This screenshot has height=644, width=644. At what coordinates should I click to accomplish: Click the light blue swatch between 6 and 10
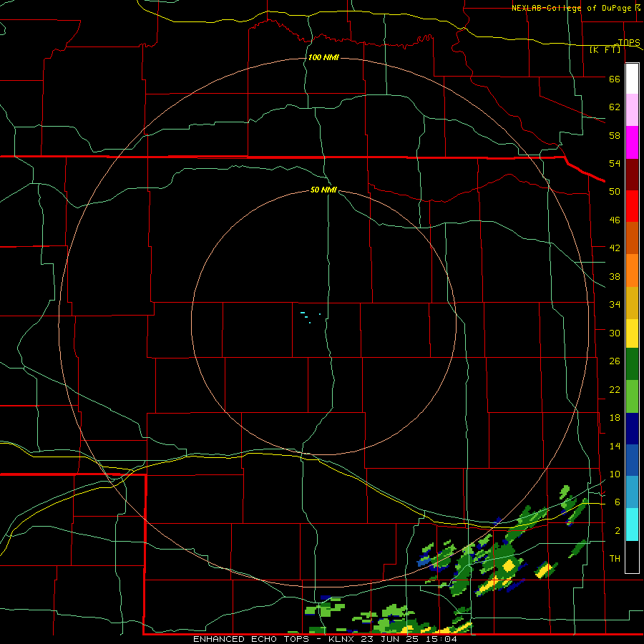pos(632,492)
